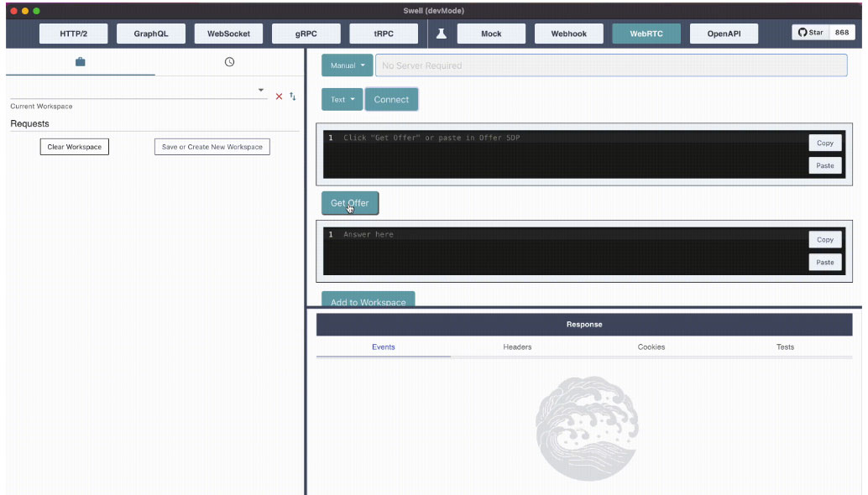The image size is (868, 495).
Task: Click the 868 star count badge
Action: (x=841, y=33)
